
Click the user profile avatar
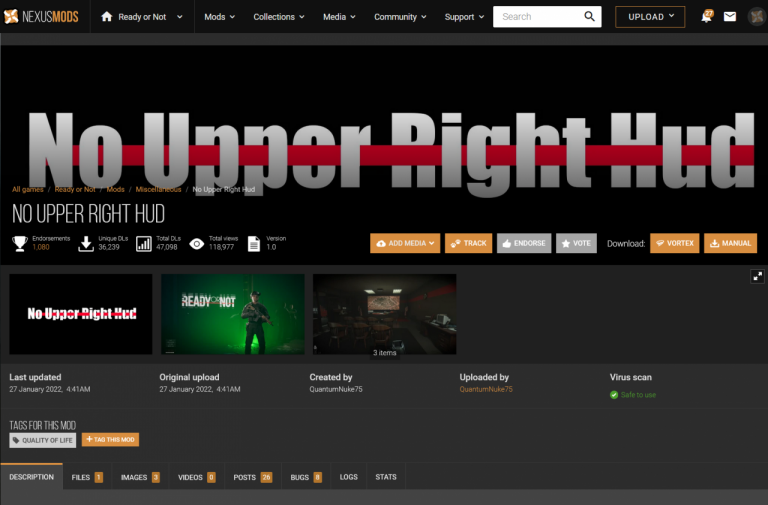pyautogui.click(x=756, y=17)
